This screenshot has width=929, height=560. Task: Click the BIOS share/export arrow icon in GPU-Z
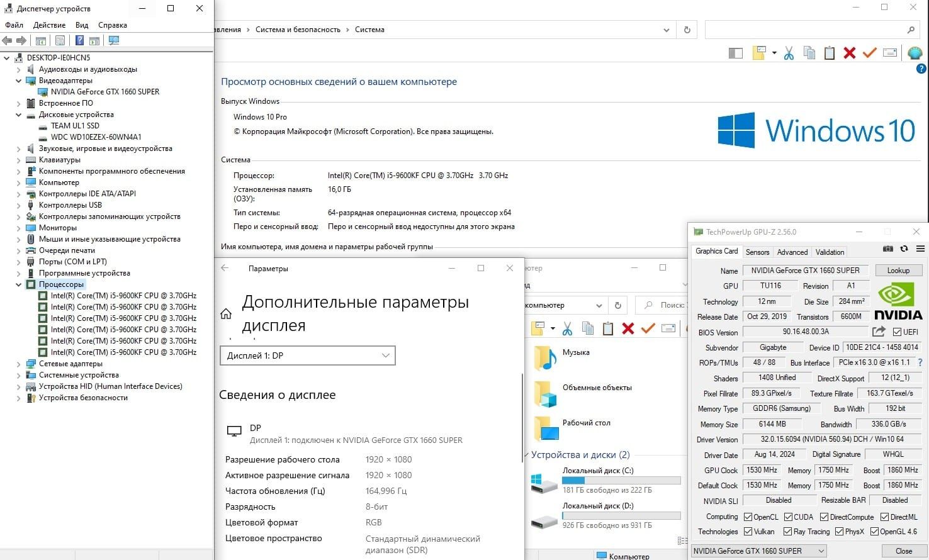879,332
